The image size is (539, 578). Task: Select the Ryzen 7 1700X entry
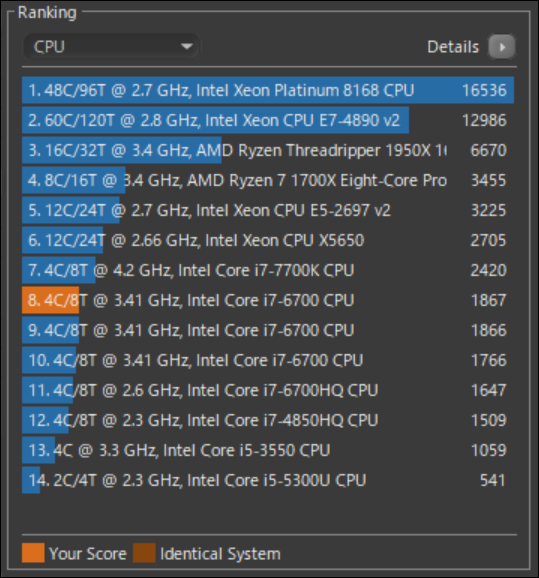click(268, 180)
